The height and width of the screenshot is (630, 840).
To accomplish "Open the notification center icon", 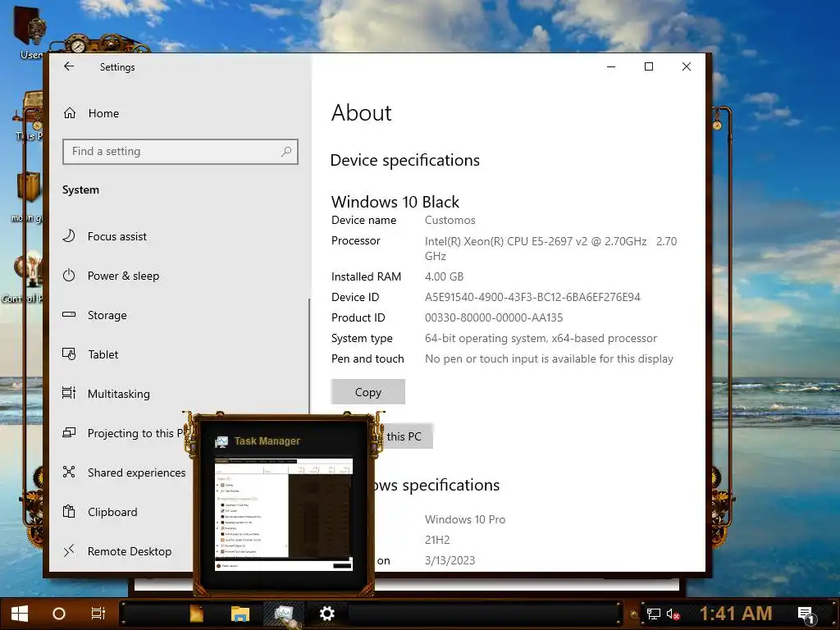I will click(x=806, y=614).
